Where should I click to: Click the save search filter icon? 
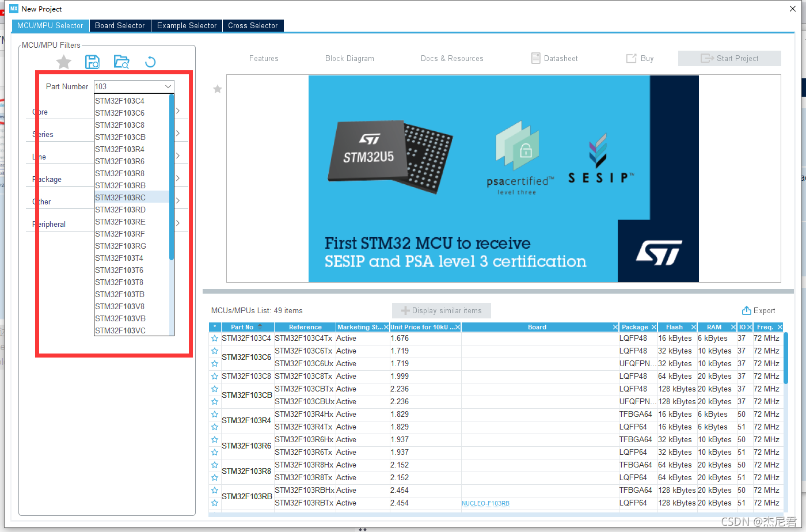92,62
